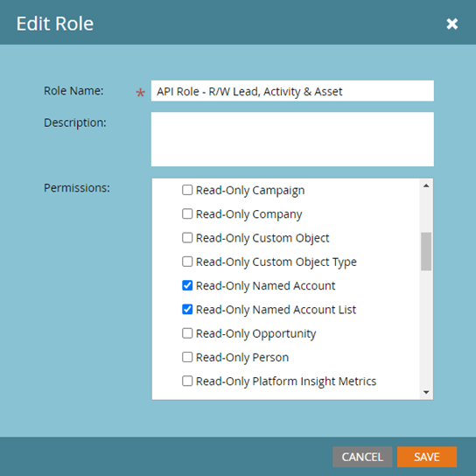This screenshot has width=476, height=476.
Task: Close the Edit Role dialog
Action: tap(452, 24)
